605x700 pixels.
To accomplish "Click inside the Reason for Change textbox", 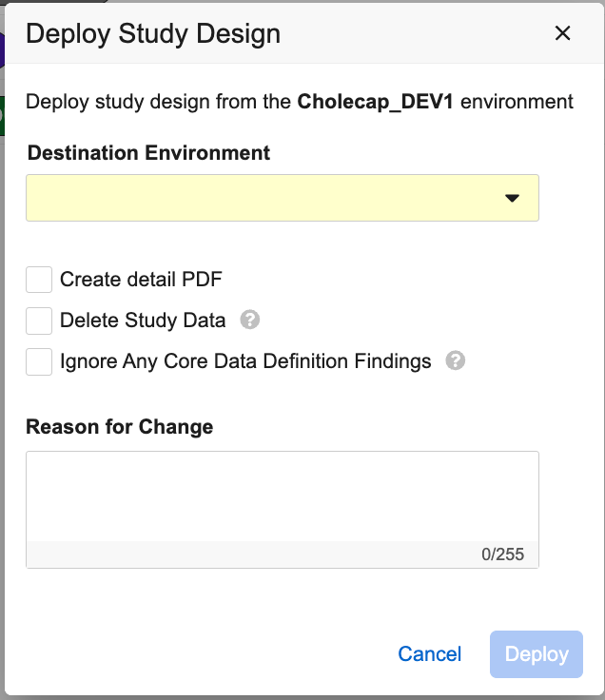I will pos(282,496).
